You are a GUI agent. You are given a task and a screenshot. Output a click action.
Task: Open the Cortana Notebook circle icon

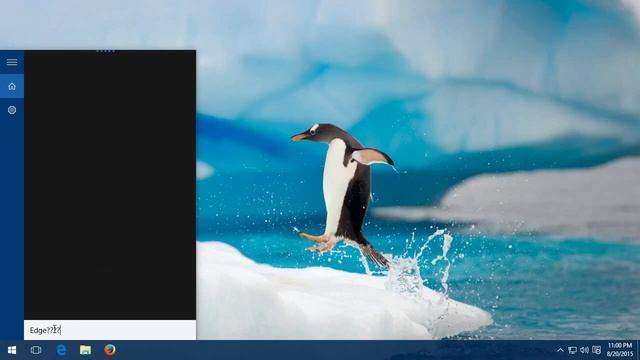pyautogui.click(x=12, y=110)
